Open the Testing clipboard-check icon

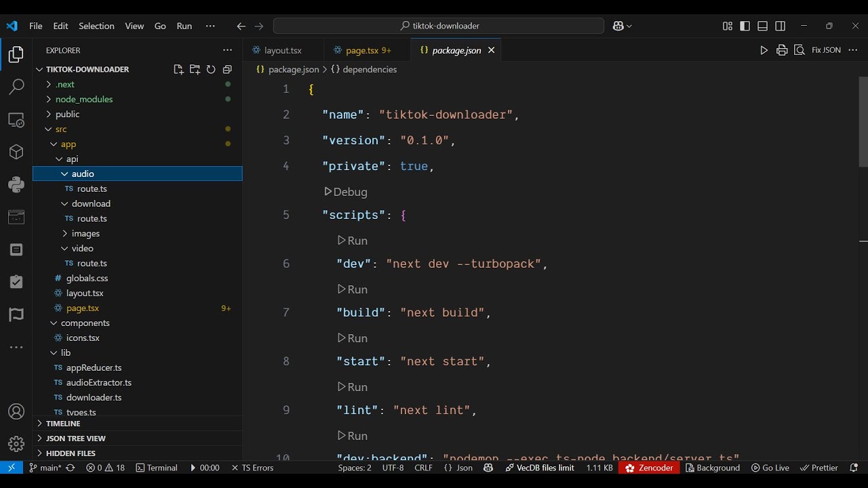[16, 282]
